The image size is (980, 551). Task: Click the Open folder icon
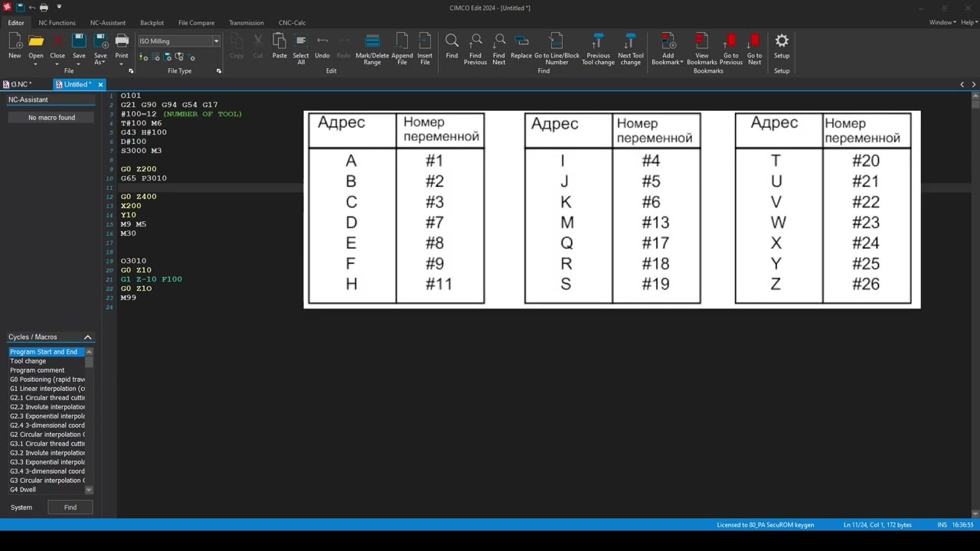pos(36,41)
